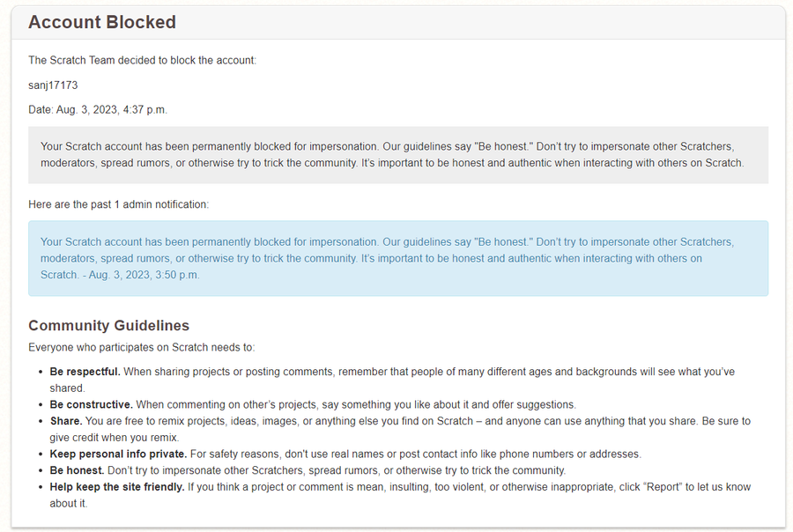The image size is (793, 532).
Task: Click the gray block reason message box
Action: point(397,154)
